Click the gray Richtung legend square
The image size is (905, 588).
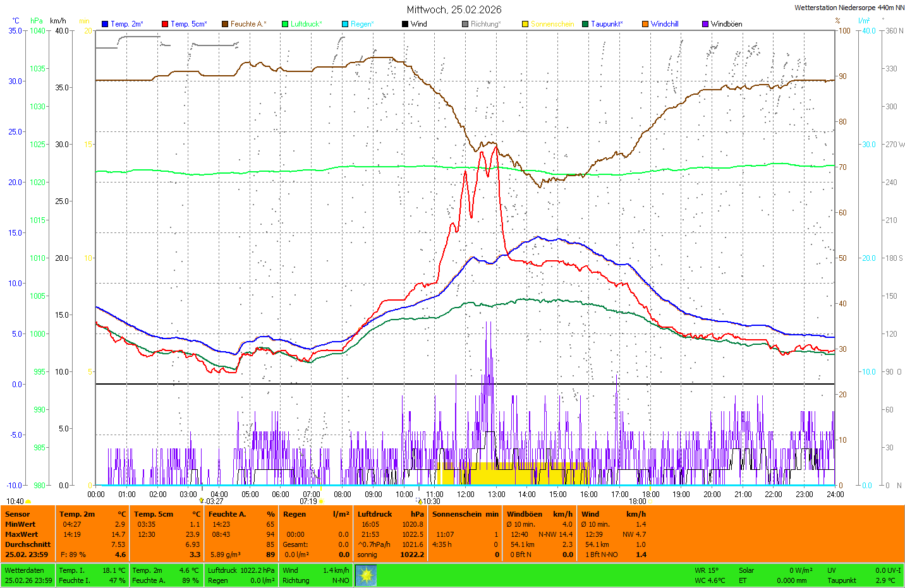(x=465, y=24)
